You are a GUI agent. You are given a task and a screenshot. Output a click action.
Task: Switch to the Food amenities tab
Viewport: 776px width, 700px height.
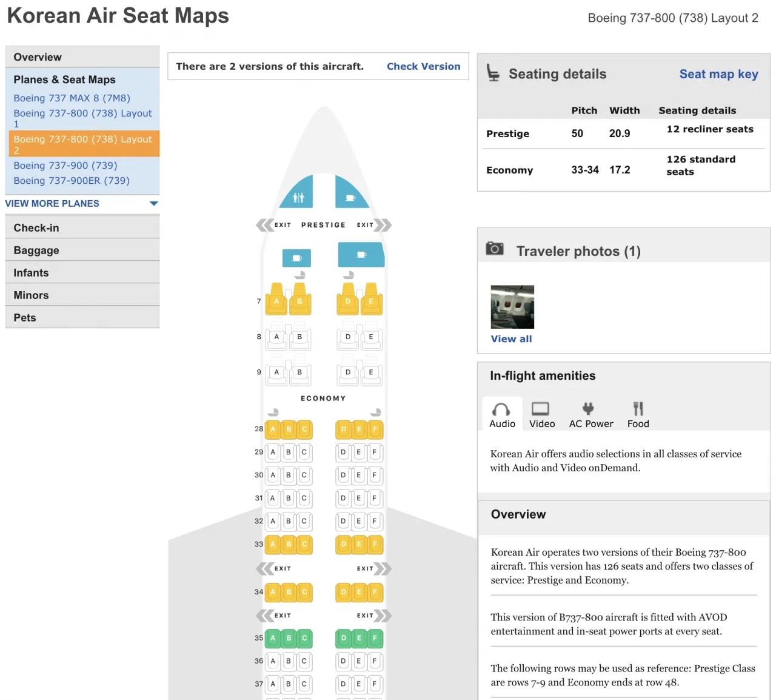click(638, 415)
